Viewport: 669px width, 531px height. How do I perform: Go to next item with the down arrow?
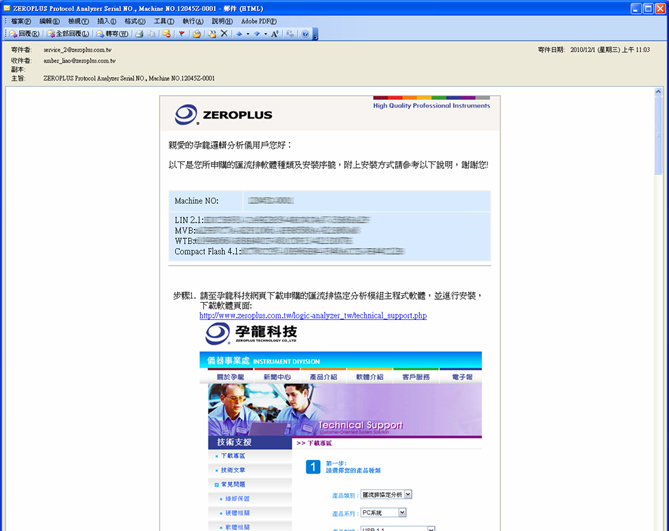257,34
